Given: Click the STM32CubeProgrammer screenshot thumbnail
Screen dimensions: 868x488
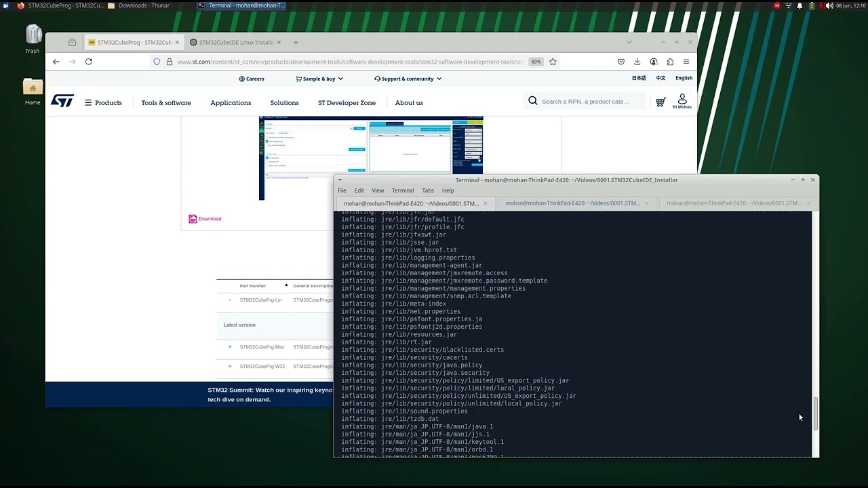Looking at the screenshot, I should click(371, 159).
